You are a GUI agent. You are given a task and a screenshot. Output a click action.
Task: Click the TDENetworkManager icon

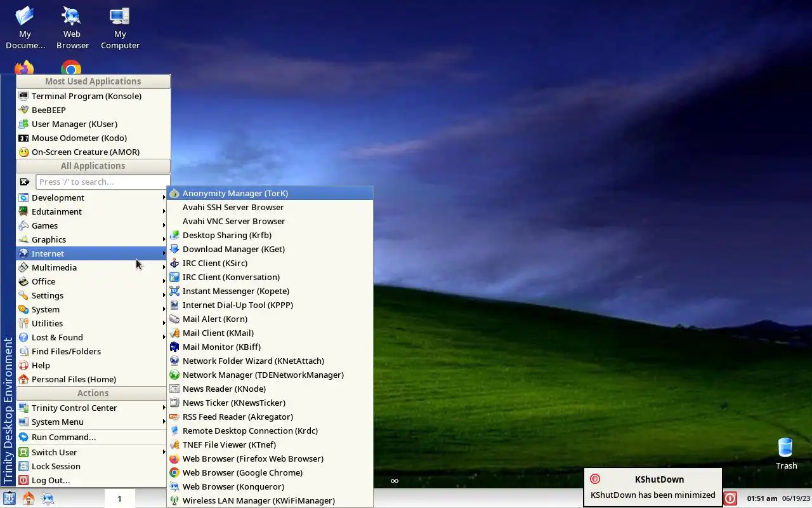point(174,375)
